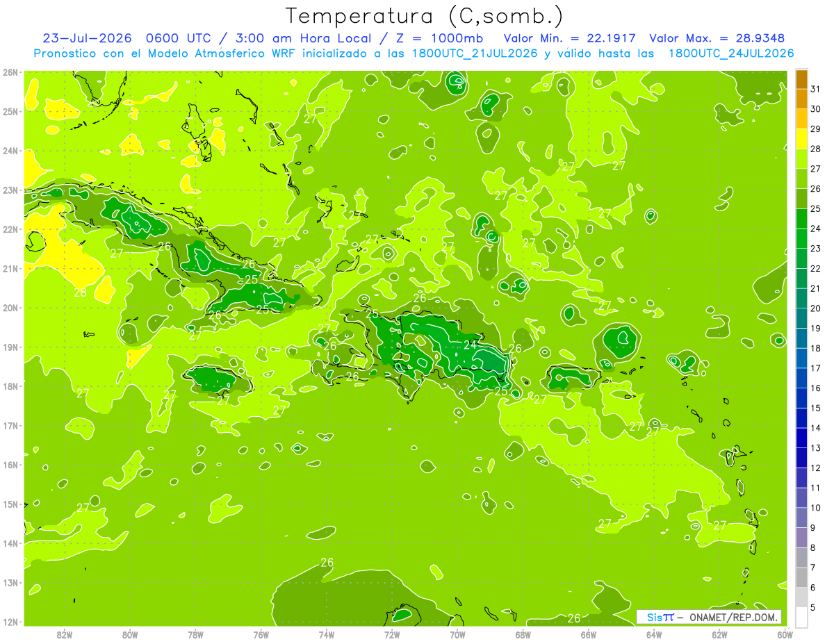The height and width of the screenshot is (644, 834).
Task: Click the "15N" latitude axis label
Action: click(x=10, y=504)
